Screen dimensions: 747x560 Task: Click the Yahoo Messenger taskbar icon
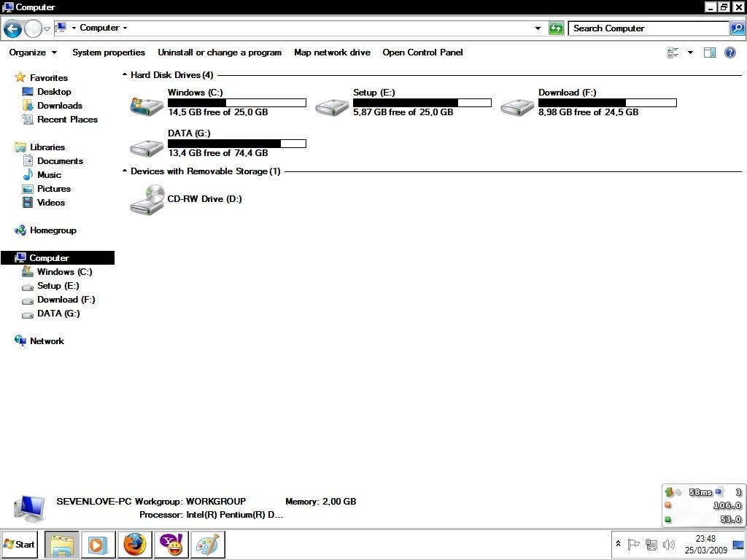point(171,545)
